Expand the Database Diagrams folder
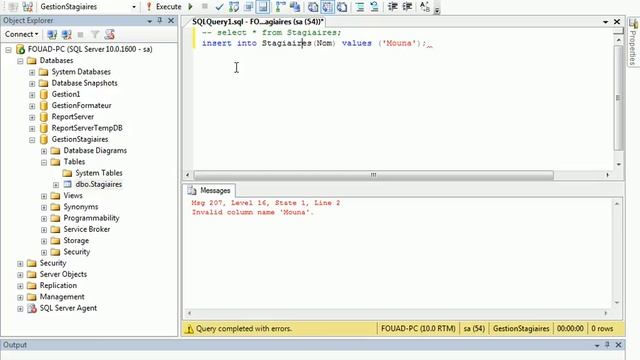Screen dimensions: 640x360 click(44, 151)
